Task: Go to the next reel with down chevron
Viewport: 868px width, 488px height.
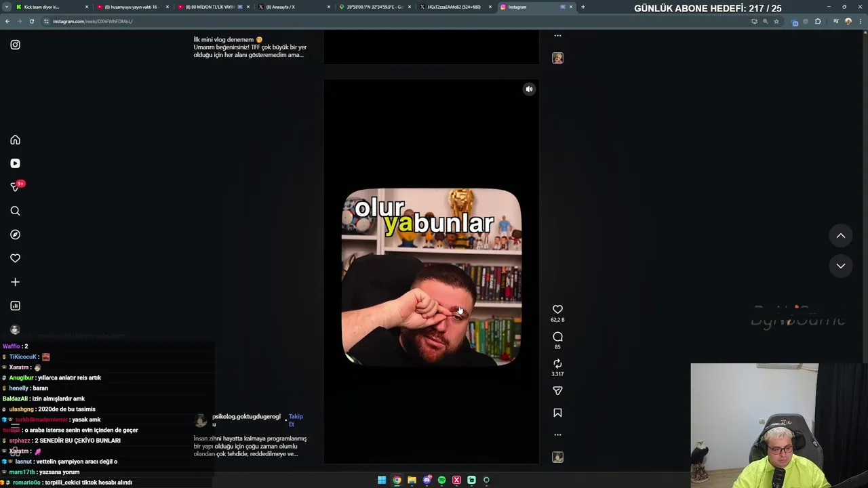Action: click(840, 266)
